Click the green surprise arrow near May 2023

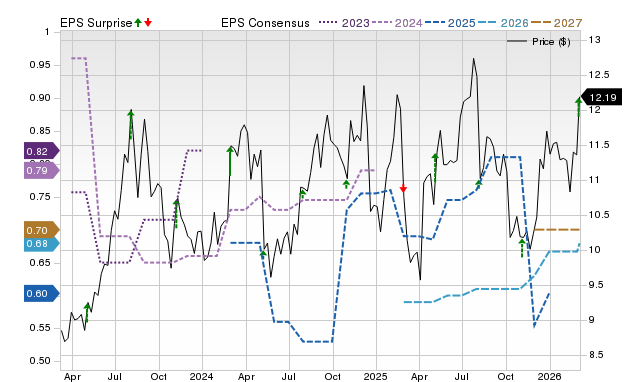click(87, 313)
